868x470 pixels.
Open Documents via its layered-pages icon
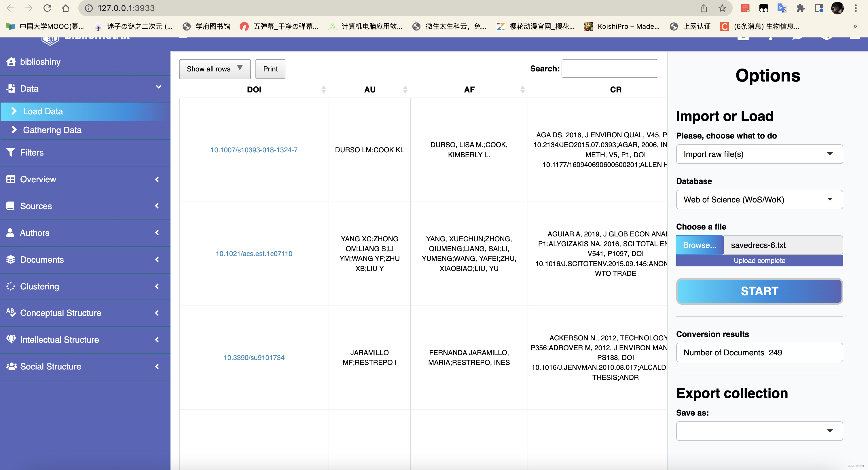(x=10, y=259)
